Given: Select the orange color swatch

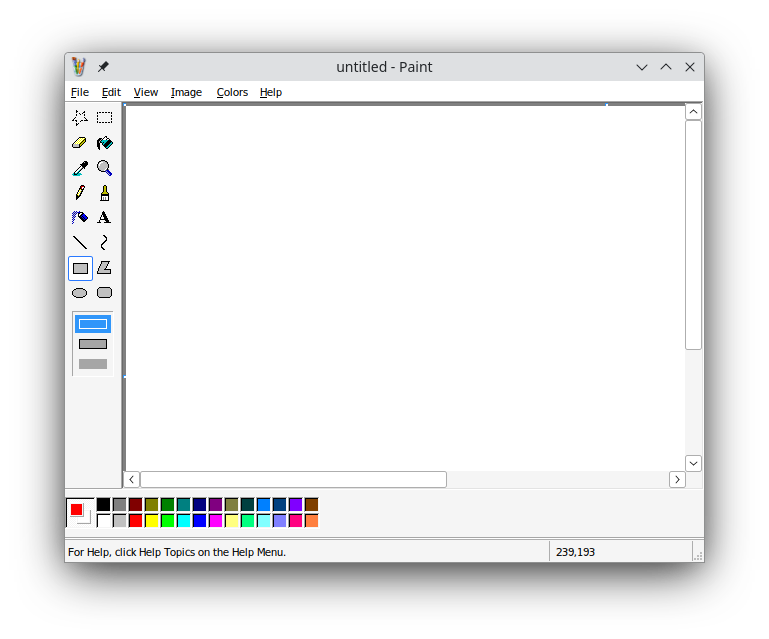Looking at the screenshot, I should (311, 520).
